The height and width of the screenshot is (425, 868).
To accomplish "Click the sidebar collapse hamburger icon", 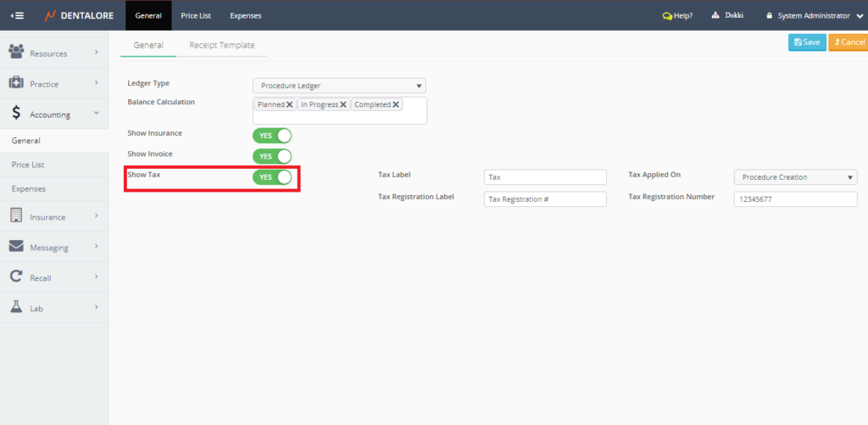I will click(17, 15).
